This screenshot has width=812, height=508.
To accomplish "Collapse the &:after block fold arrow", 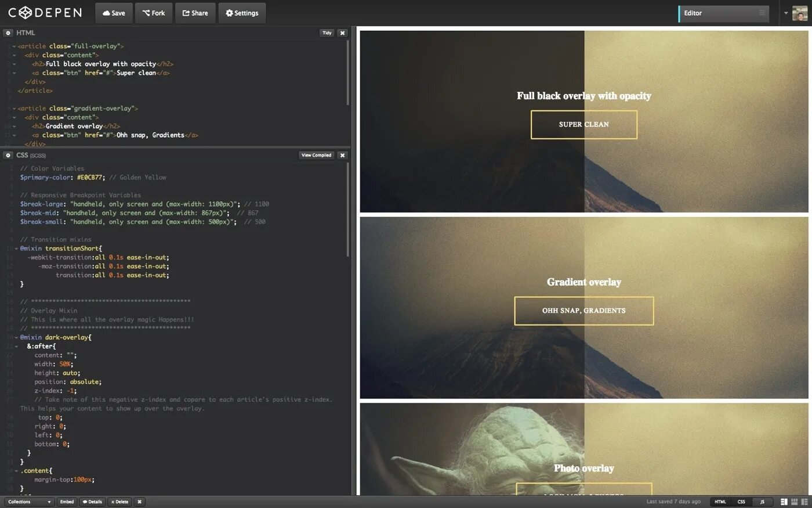I will tap(16, 346).
